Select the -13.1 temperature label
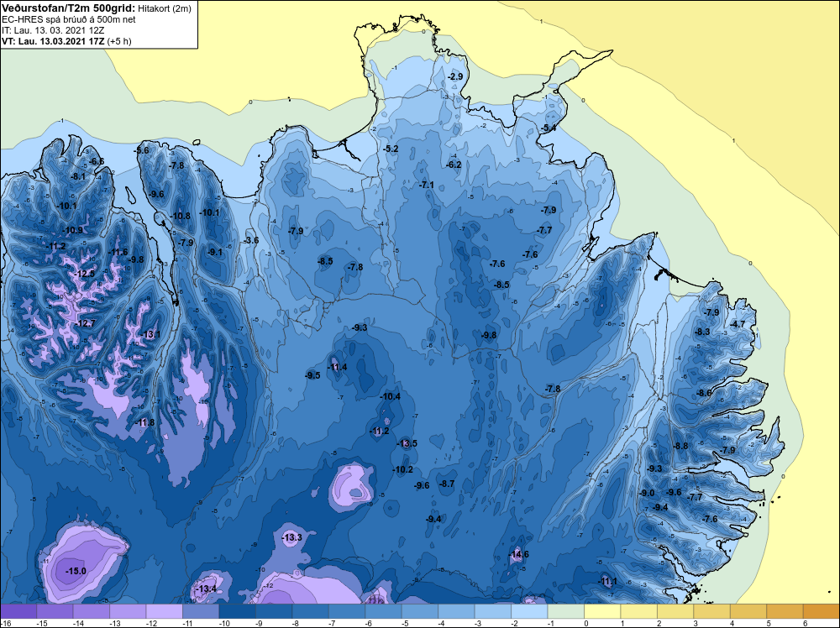The width and height of the screenshot is (840, 628). click(150, 335)
